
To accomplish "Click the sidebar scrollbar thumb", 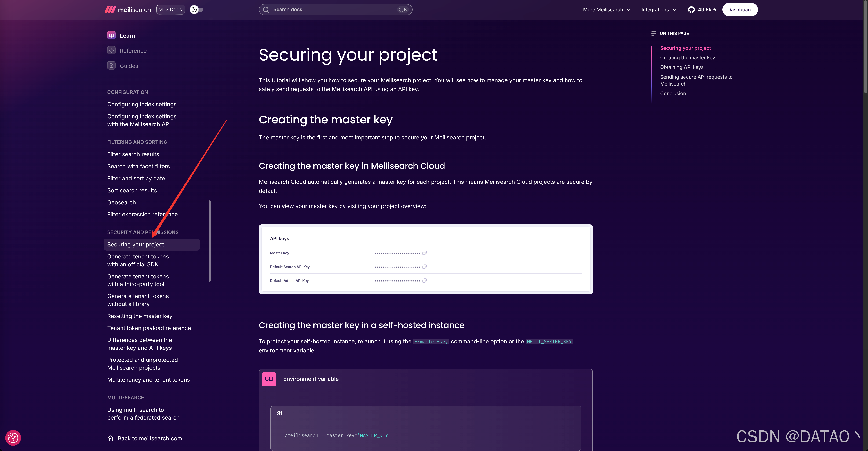I will point(210,241).
